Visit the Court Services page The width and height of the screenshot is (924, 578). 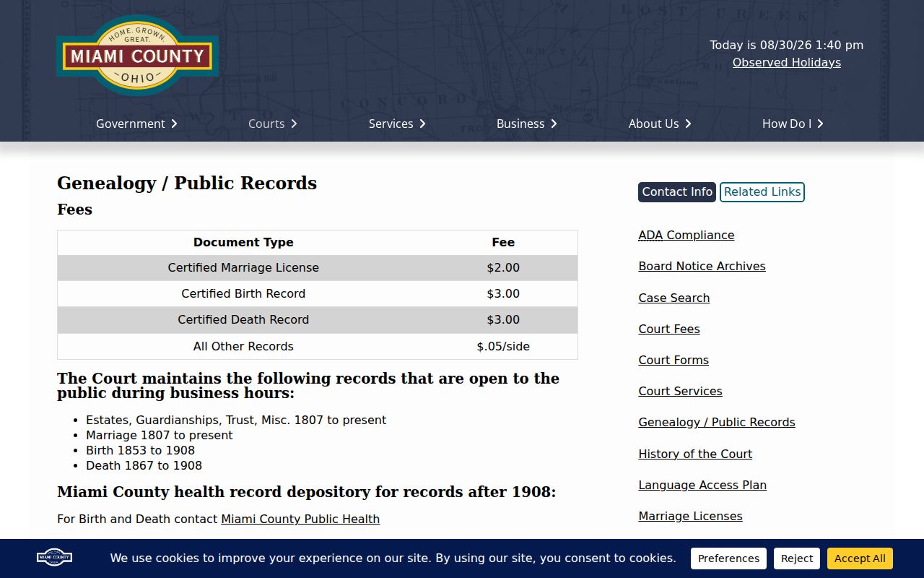point(680,391)
